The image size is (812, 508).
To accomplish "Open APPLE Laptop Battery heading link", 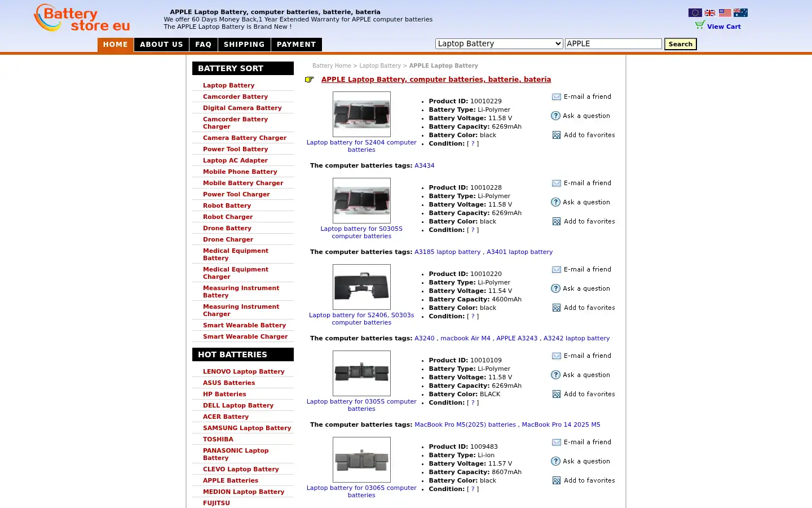I will [436, 80].
